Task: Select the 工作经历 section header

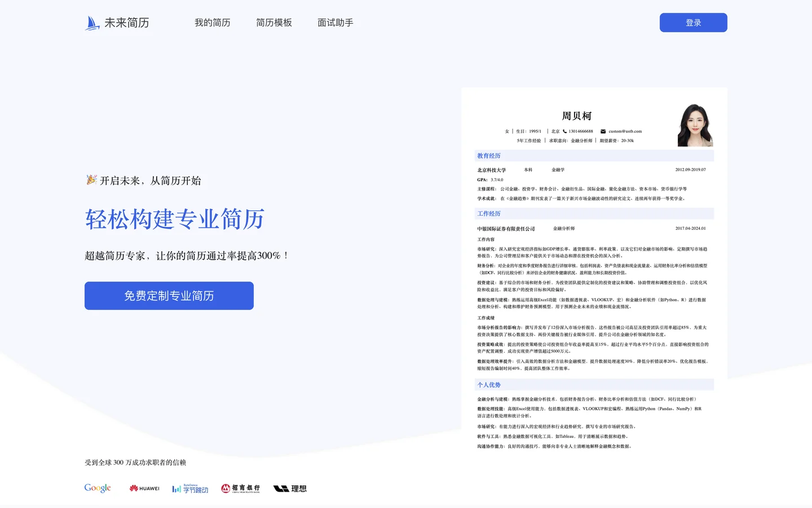Action: (x=489, y=214)
